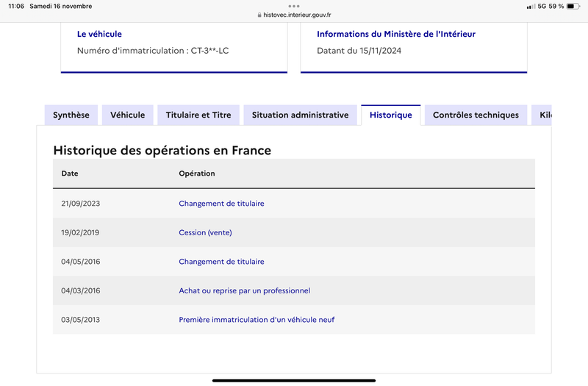Tap the Samedi 16 novembre date
Screen dimensions: 588x386
[x=61, y=6]
